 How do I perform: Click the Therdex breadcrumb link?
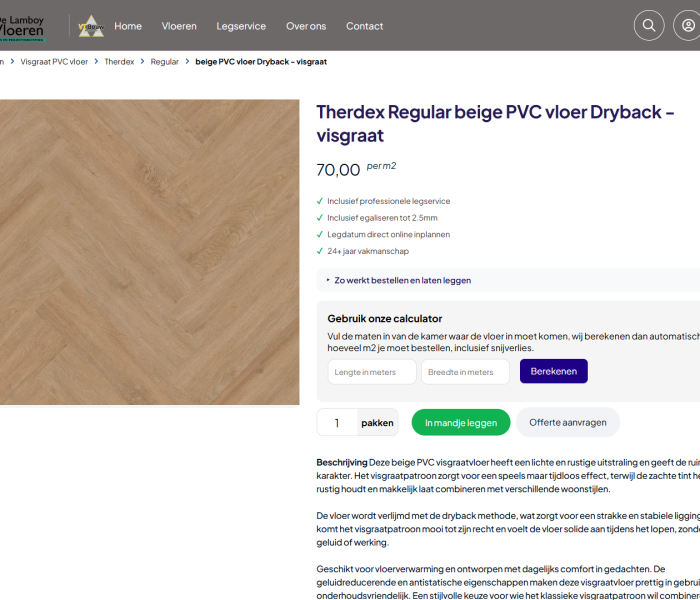pyautogui.click(x=119, y=62)
